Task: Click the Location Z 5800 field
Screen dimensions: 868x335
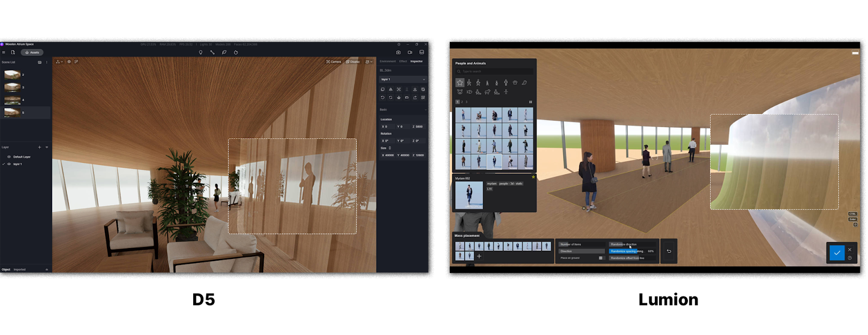Action: pyautogui.click(x=418, y=127)
